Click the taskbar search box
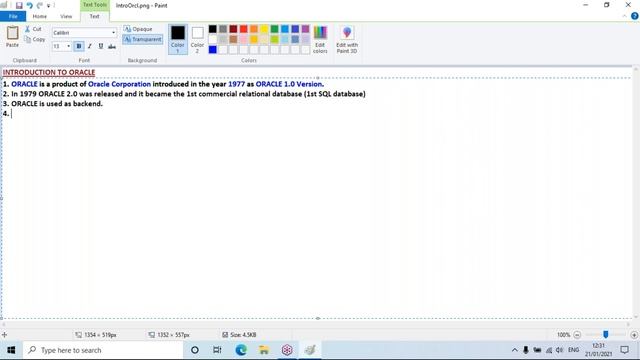 pyautogui.click(x=103, y=350)
